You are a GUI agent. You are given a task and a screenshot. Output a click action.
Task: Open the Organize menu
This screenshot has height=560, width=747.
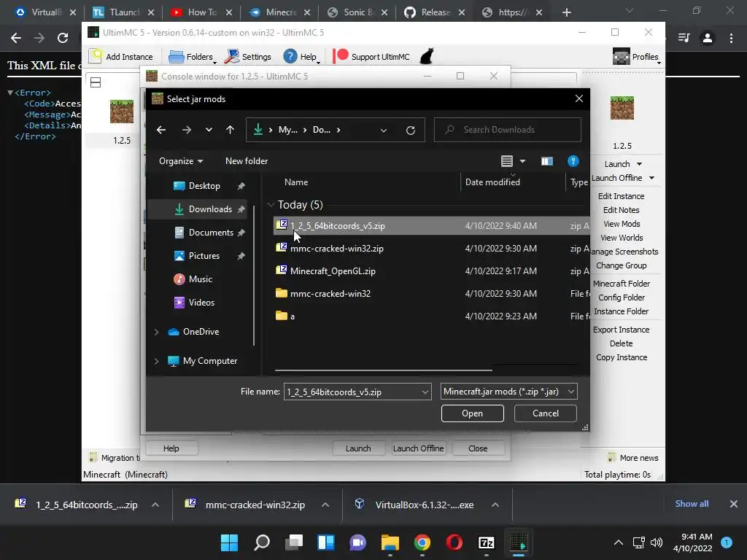(x=181, y=161)
